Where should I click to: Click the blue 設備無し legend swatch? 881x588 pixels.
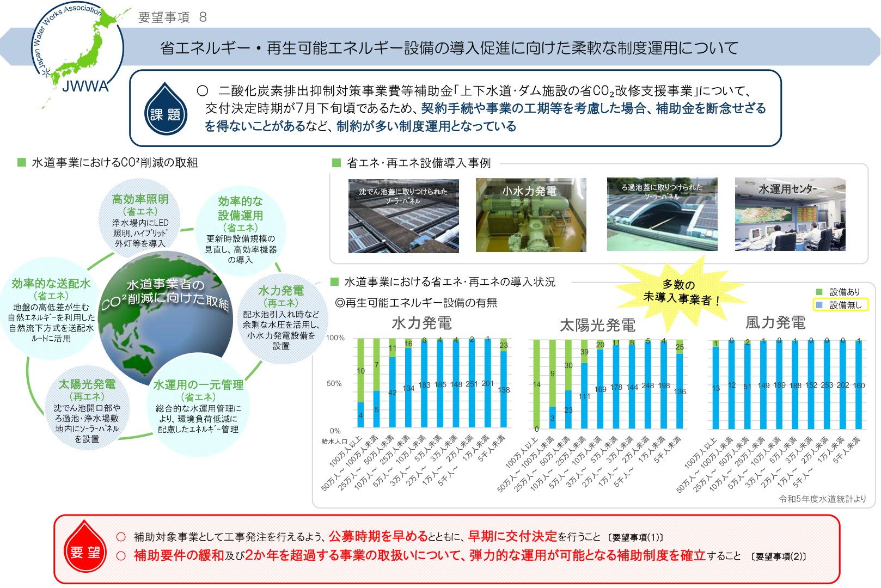(819, 305)
